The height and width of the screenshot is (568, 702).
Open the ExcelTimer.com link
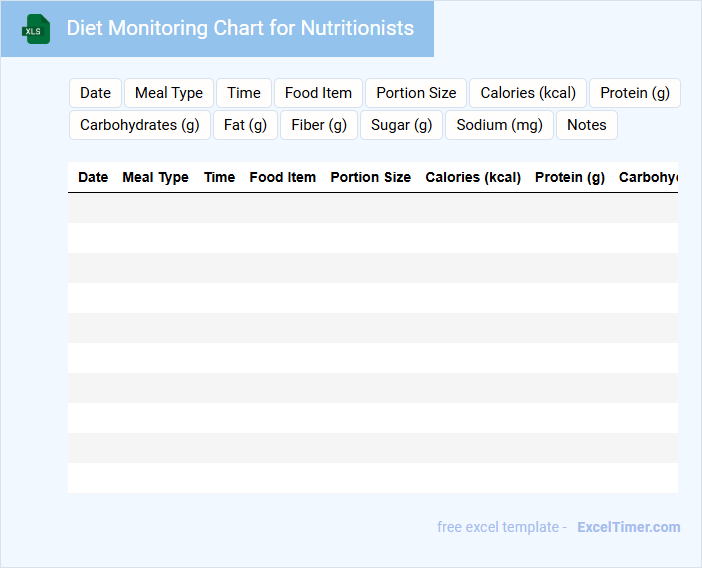[x=628, y=527]
